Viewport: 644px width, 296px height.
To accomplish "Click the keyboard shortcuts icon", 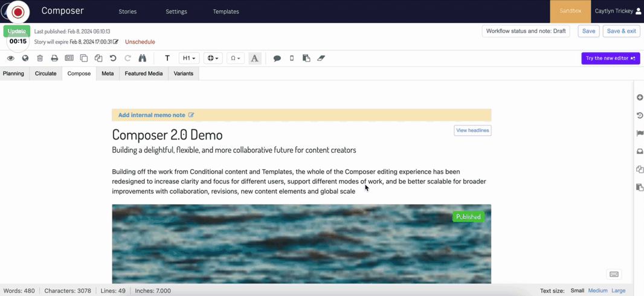I will [x=614, y=274].
